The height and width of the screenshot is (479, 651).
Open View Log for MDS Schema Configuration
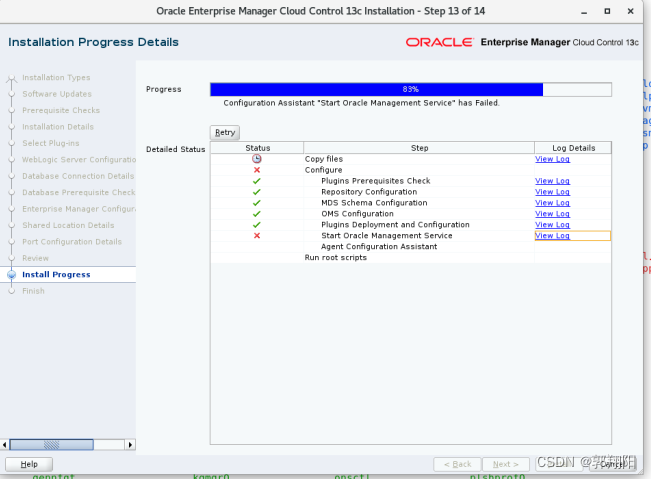[x=552, y=203]
